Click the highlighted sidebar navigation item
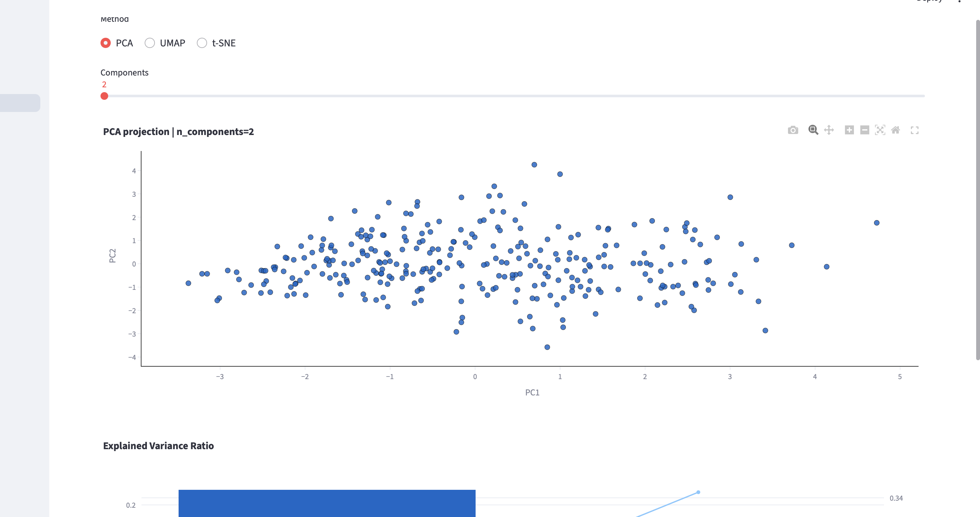The width and height of the screenshot is (980, 517). click(x=20, y=103)
